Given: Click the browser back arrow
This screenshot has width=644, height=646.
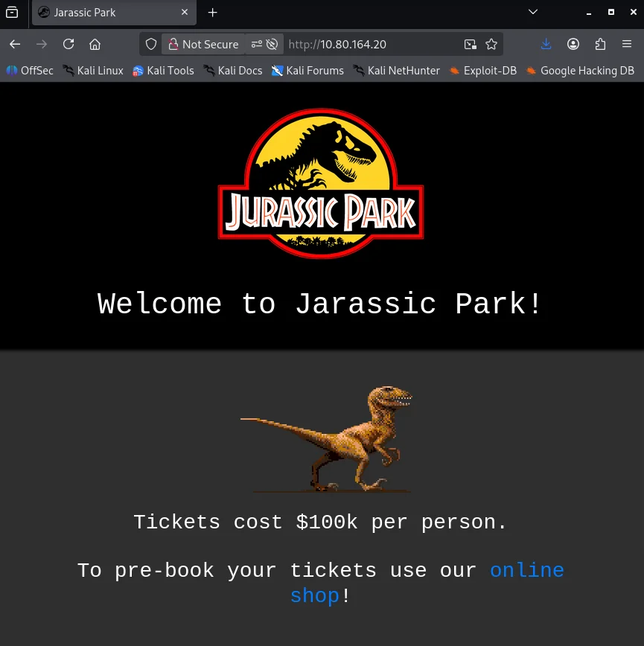Looking at the screenshot, I should pyautogui.click(x=15, y=45).
